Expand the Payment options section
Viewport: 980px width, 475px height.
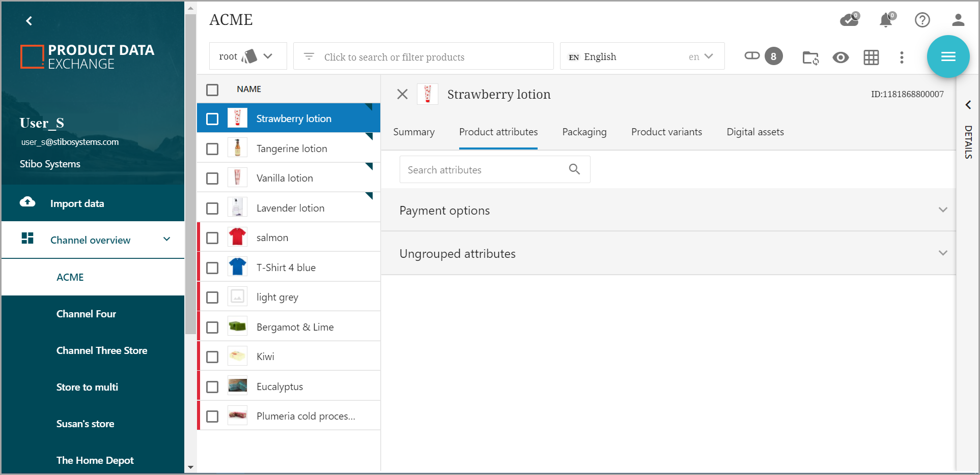[942, 210]
